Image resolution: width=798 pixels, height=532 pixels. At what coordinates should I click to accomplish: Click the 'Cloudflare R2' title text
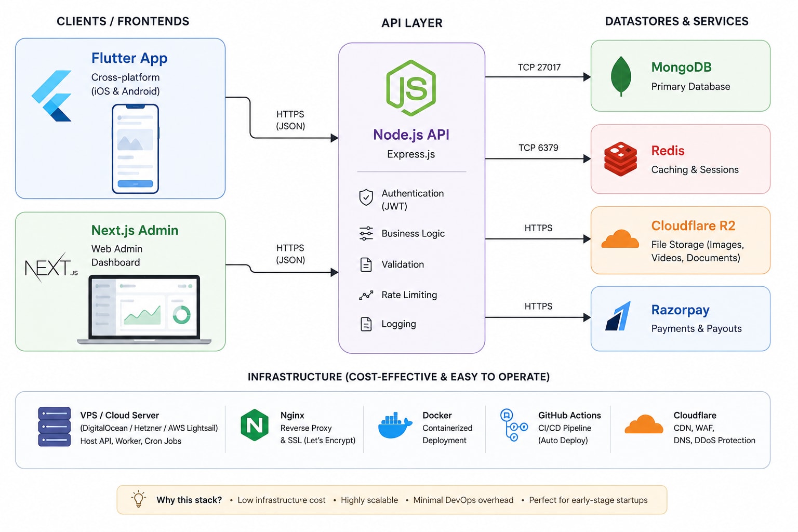coord(693,226)
